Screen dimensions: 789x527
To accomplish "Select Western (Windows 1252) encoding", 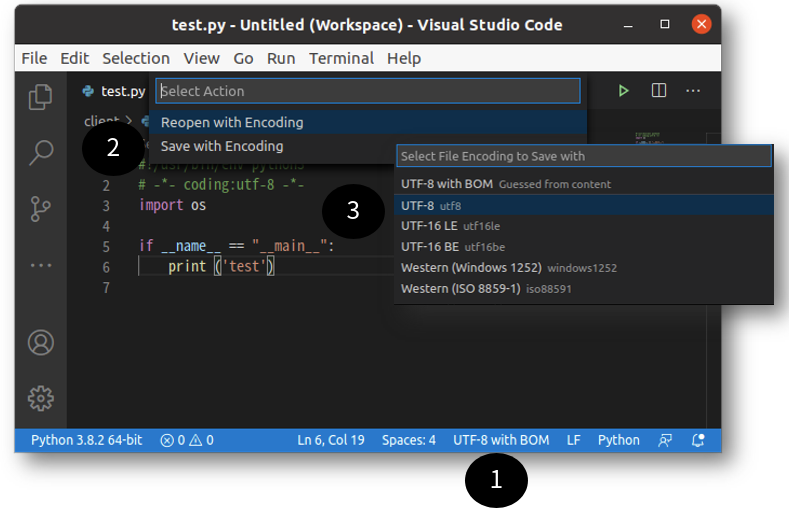I will (x=584, y=268).
